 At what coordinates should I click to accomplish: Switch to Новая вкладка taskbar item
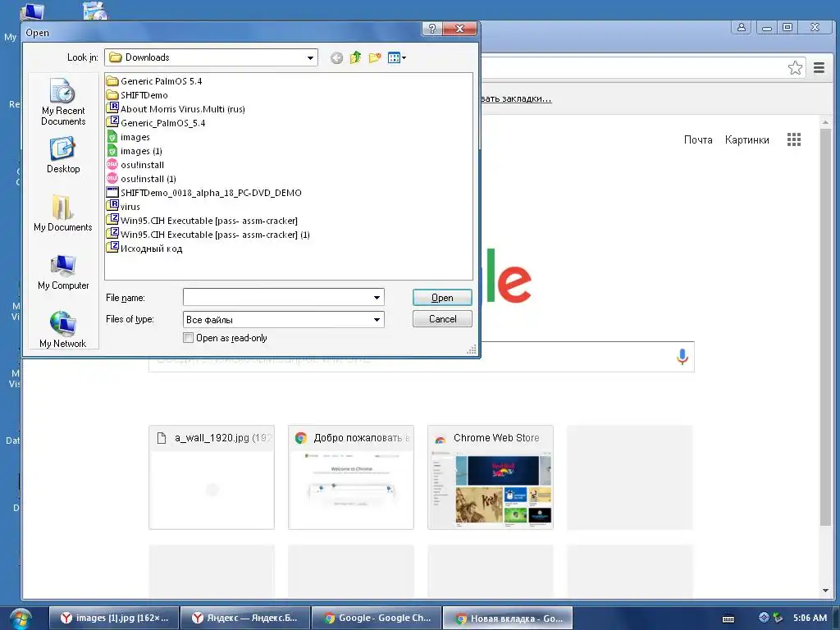click(509, 619)
